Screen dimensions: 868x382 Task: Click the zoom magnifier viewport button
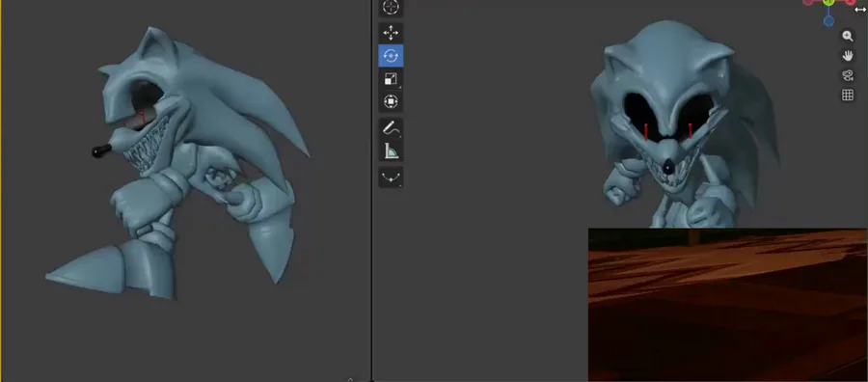(x=848, y=36)
